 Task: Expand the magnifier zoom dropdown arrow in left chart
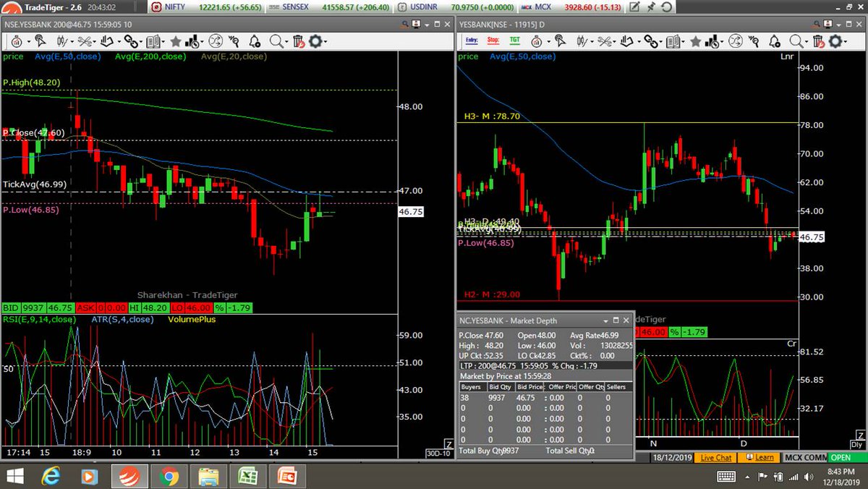pos(286,42)
